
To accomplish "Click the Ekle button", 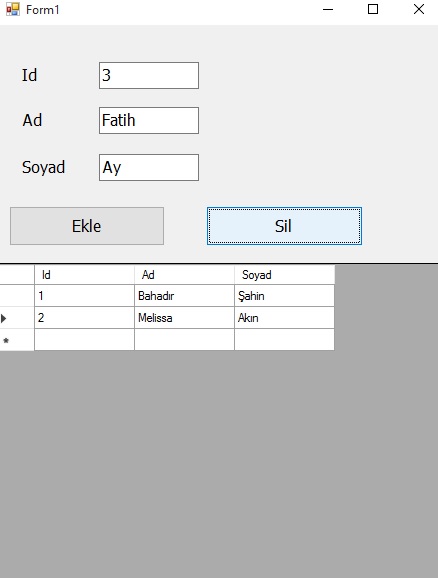I will click(x=87, y=226).
